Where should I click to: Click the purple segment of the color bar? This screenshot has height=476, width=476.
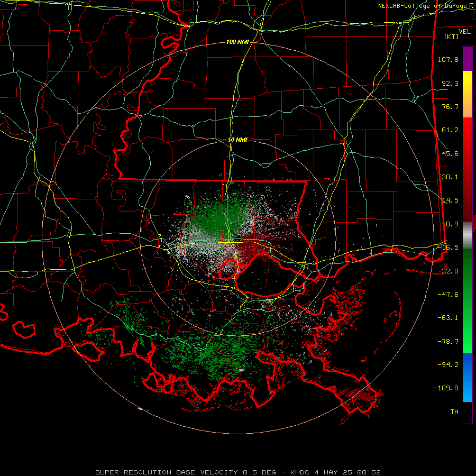tap(467, 59)
